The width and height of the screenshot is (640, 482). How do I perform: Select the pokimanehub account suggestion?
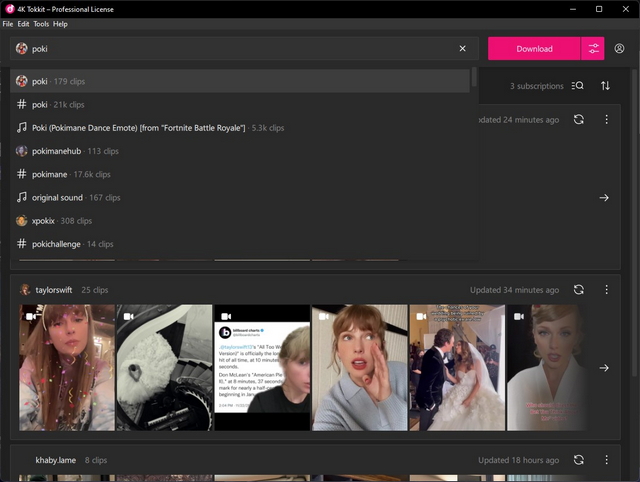pyautogui.click(x=240, y=151)
